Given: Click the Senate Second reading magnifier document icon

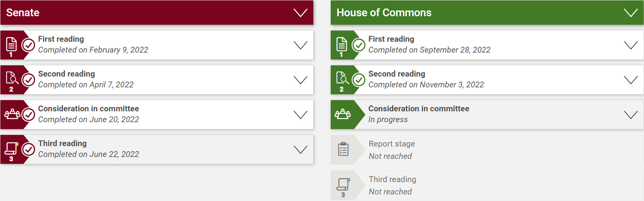Looking at the screenshot, I should (x=12, y=78).
